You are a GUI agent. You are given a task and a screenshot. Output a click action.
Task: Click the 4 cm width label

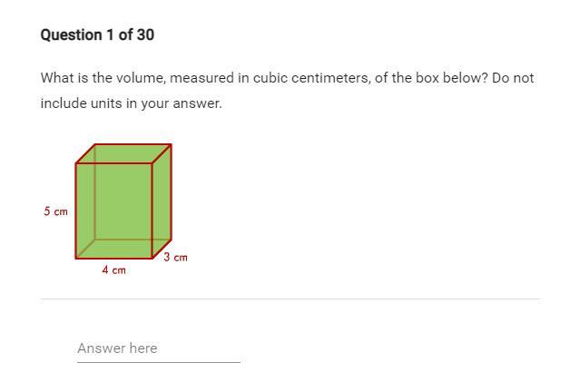click(x=114, y=270)
